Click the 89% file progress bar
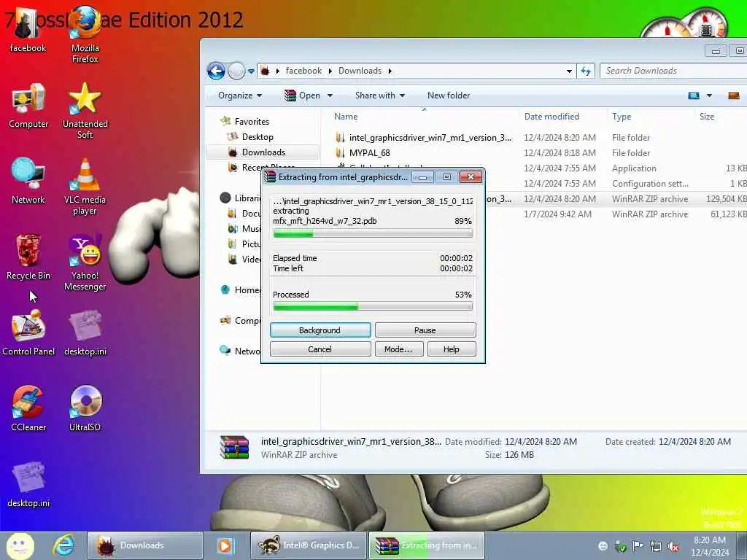The width and height of the screenshot is (747, 560). point(373,233)
